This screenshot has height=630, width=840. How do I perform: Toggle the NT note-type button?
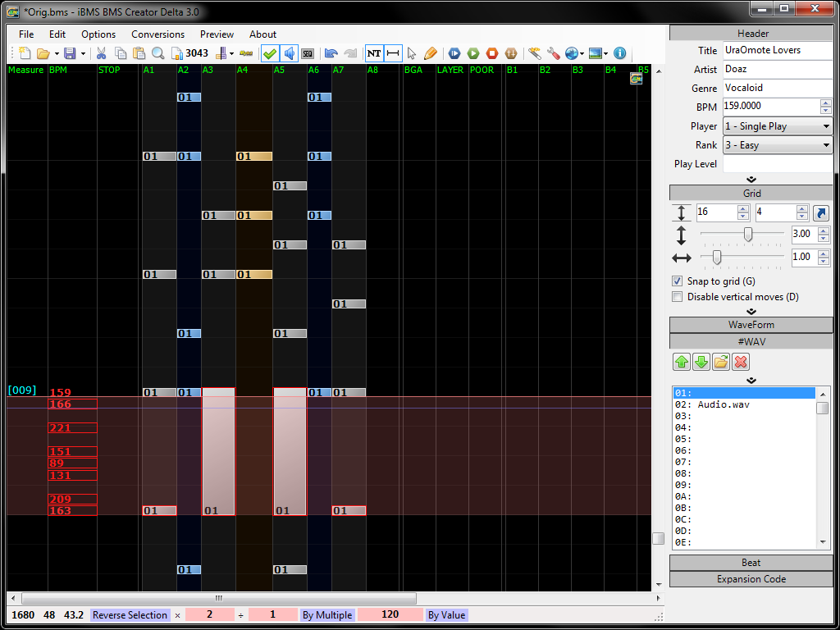pyautogui.click(x=374, y=52)
